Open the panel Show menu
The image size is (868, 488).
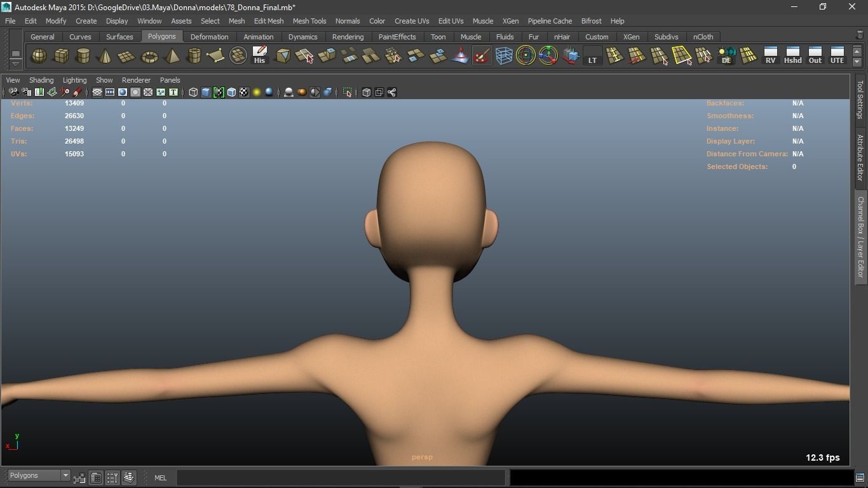(104, 80)
